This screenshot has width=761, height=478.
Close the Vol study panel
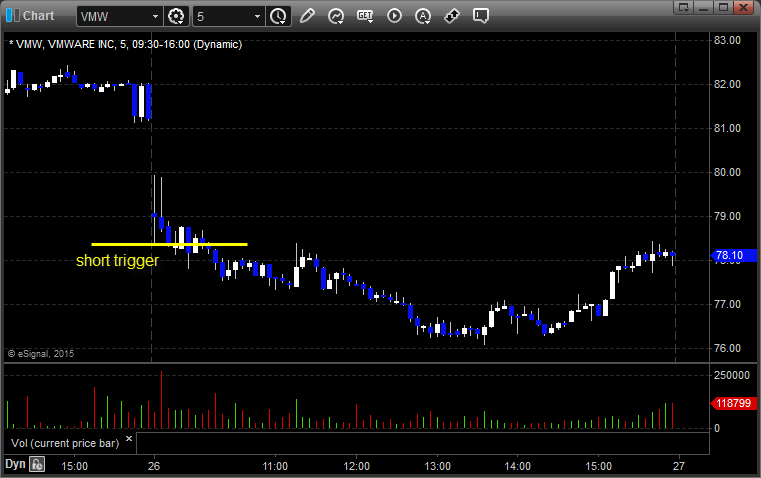[128, 439]
